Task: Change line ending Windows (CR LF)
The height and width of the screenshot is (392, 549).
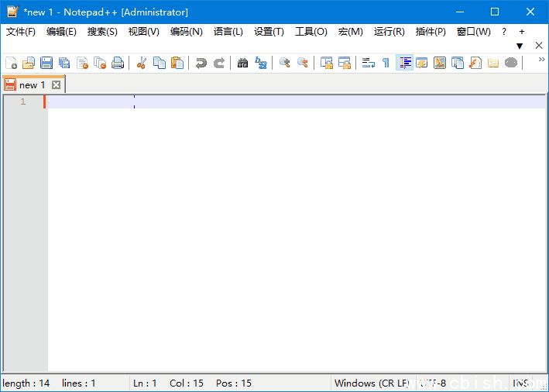Action: point(372,383)
